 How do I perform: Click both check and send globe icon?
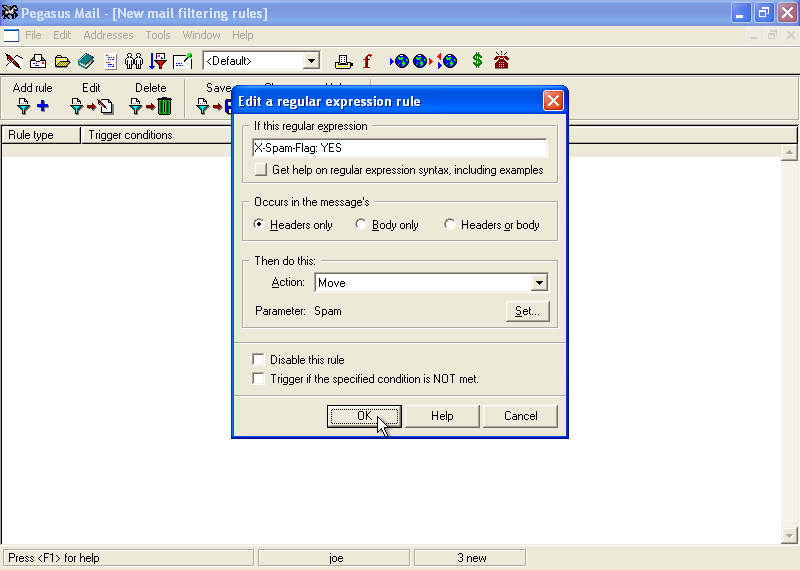coord(447,61)
